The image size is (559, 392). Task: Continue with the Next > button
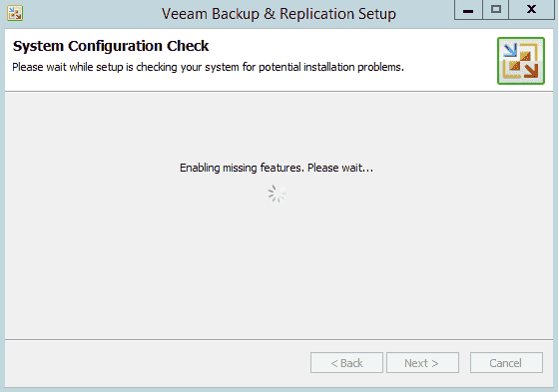[x=422, y=363]
